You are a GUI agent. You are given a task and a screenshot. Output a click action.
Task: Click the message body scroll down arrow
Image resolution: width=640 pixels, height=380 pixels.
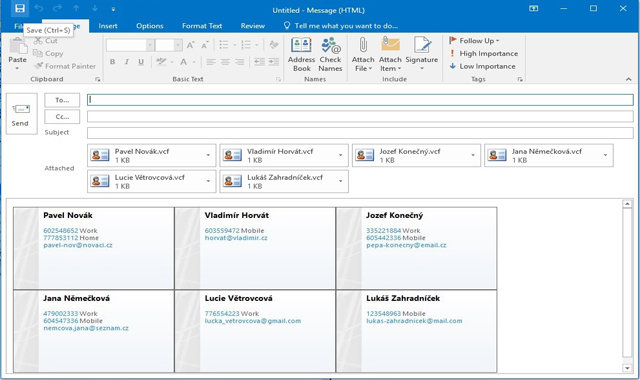pos(627,368)
